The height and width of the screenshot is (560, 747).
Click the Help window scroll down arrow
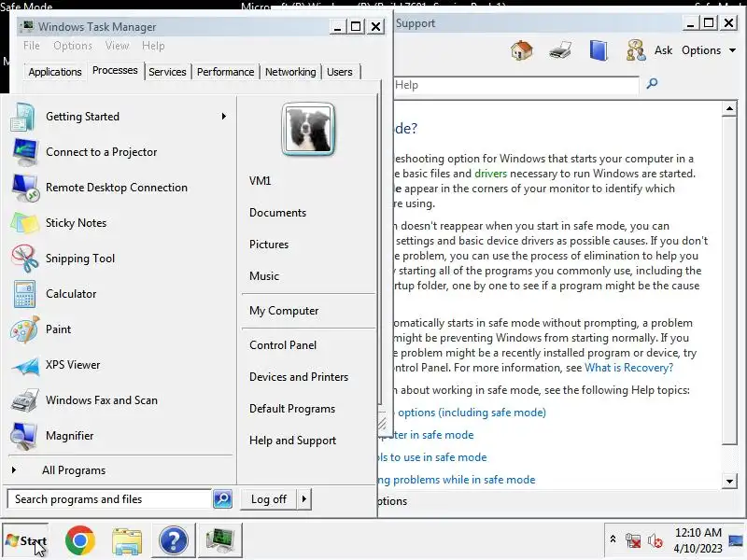[729, 481]
